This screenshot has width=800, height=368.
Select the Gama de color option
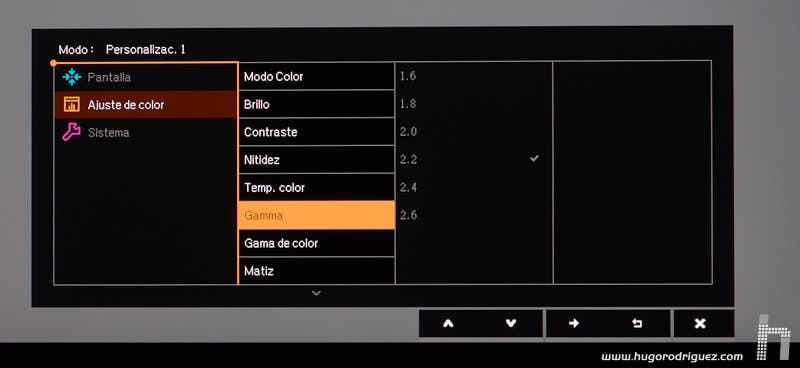(316, 243)
